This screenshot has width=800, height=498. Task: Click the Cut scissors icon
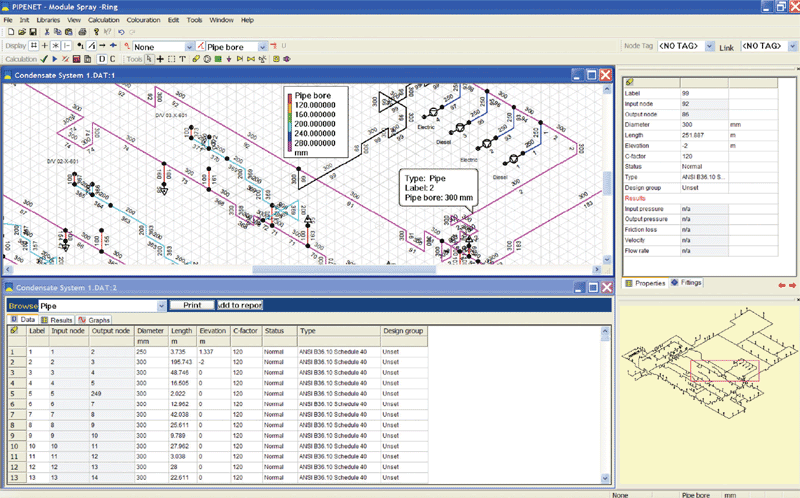tap(47, 32)
